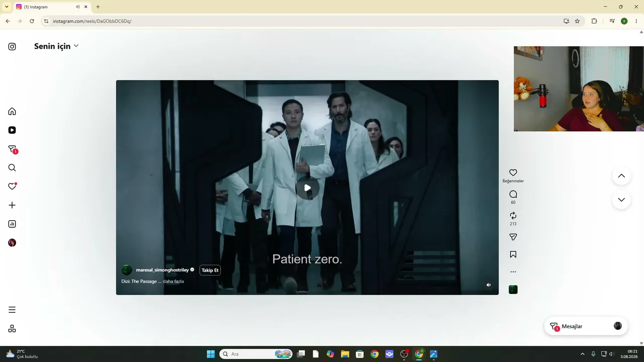The image size is (644, 362).
Task: Open maresal_simonghostriley's avatar on the reel
Action: click(x=127, y=270)
